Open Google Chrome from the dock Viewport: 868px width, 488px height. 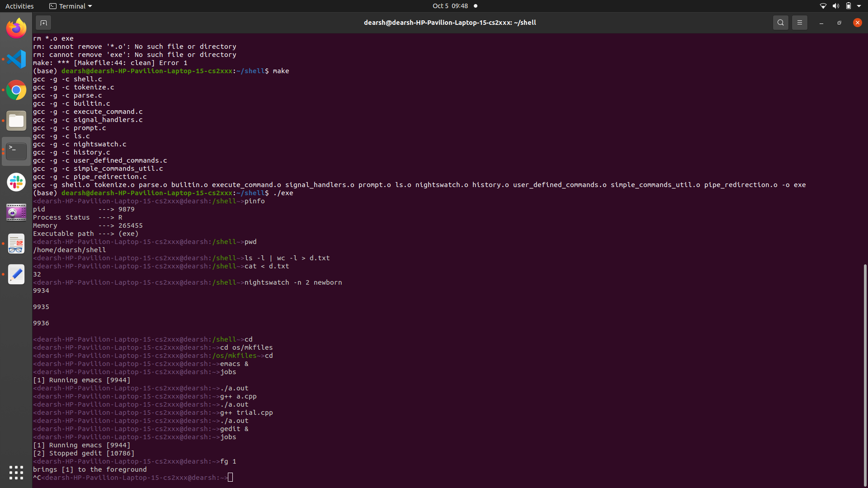click(16, 90)
